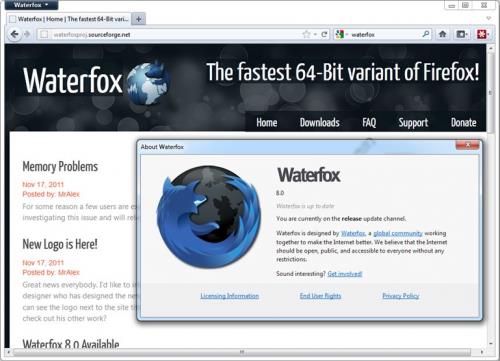Expand the search engine selector dropdown
Viewport: 500px width, 361px height.
(342, 34)
